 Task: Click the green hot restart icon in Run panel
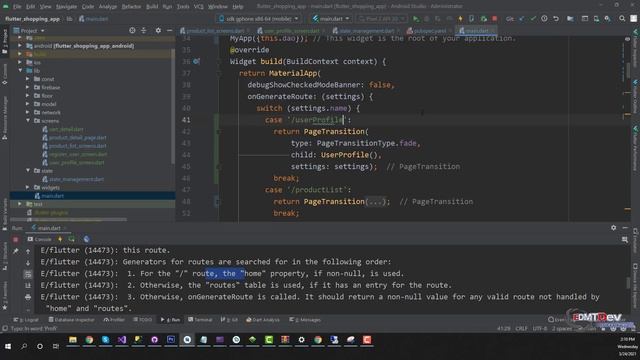tap(71, 239)
